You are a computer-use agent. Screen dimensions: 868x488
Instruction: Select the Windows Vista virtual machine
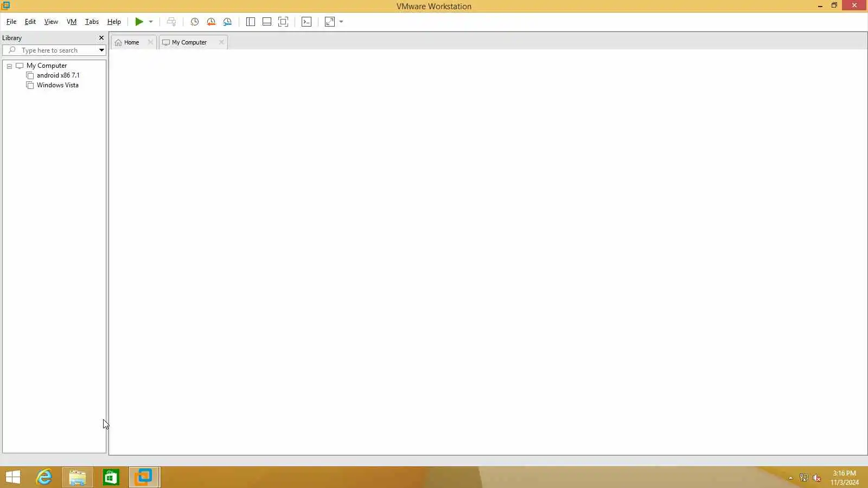(58, 85)
